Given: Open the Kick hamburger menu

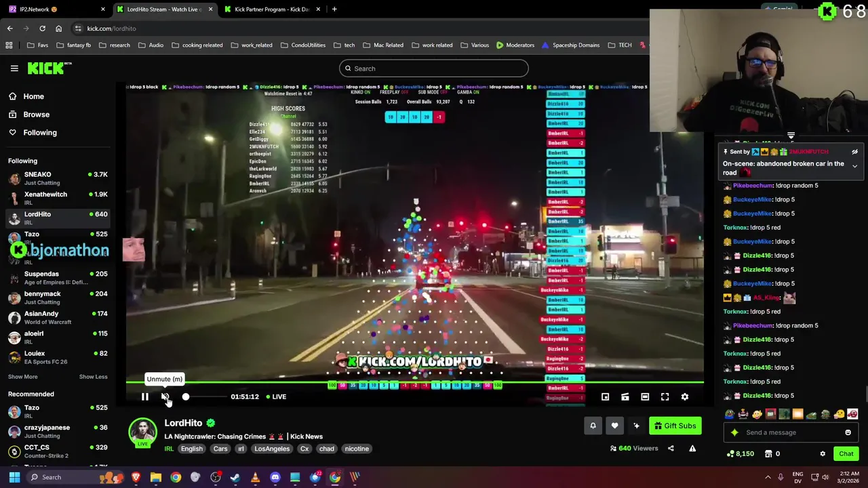Looking at the screenshot, I should pos(14,68).
